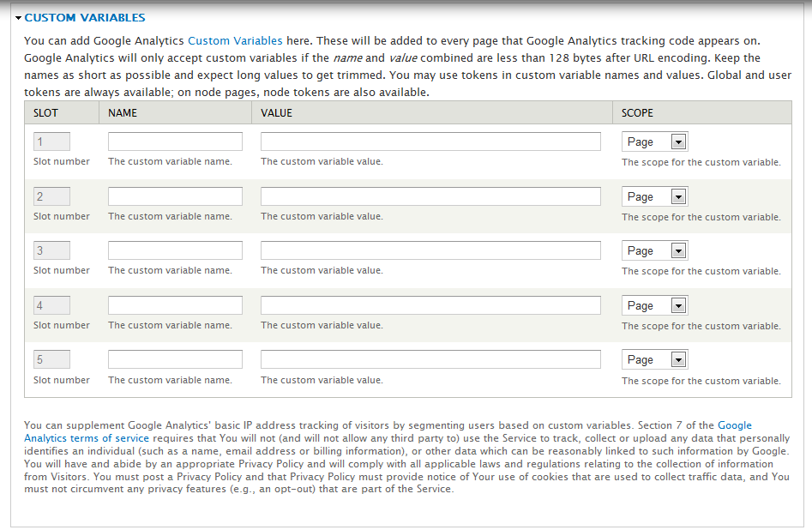This screenshot has height=530, width=812.
Task: Open the slot 5 scope dropdown
Action: point(655,360)
